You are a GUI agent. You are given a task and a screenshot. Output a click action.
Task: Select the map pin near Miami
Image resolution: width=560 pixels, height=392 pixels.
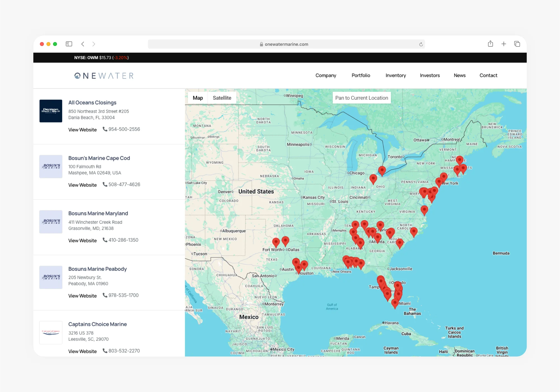395,304
